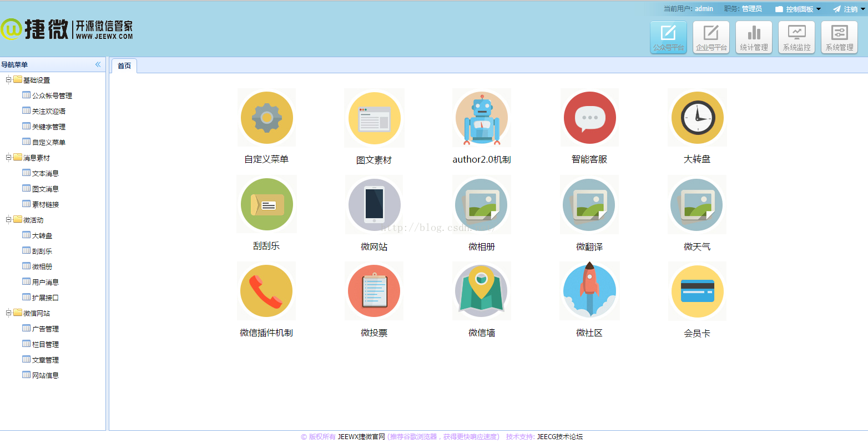Click the JEECG技术论坛 footer link
This screenshot has height=443, width=868.
point(559,437)
